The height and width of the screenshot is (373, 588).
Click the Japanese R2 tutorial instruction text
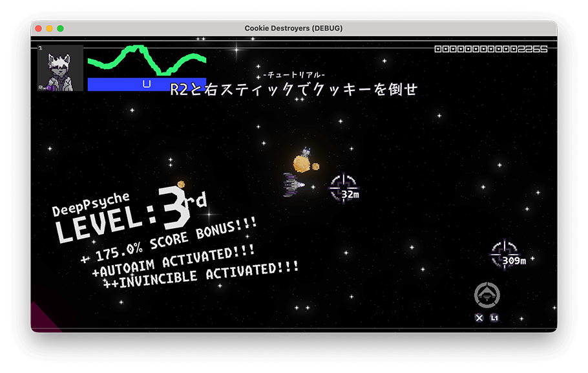[294, 90]
